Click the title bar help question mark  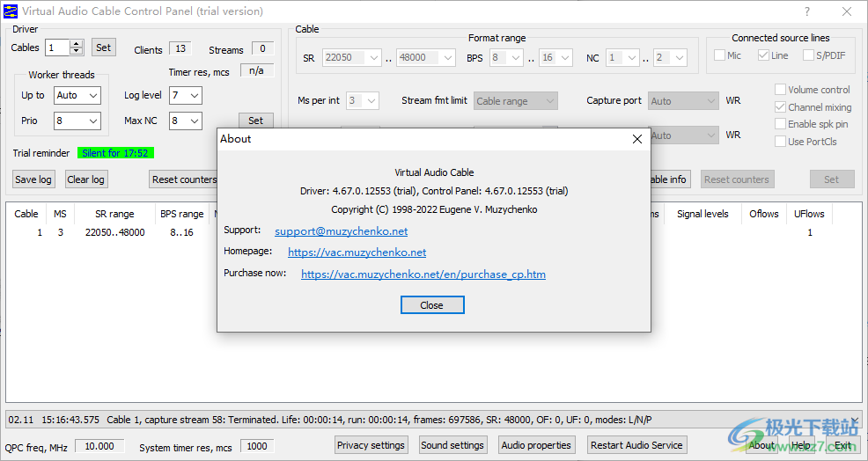[x=806, y=11]
